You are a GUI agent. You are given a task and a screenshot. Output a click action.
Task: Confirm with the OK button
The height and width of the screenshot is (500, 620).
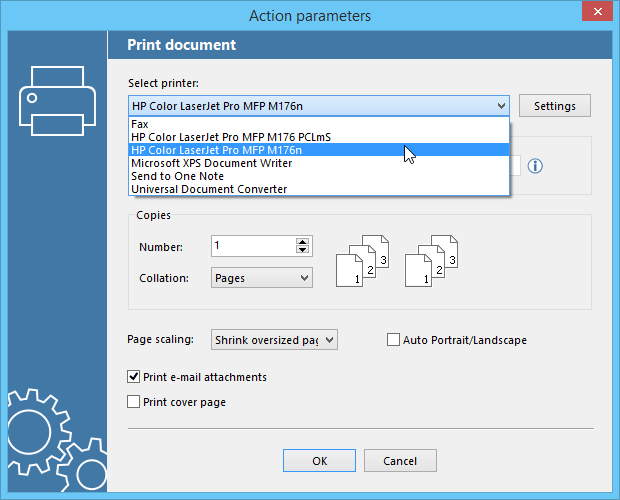pos(319,461)
